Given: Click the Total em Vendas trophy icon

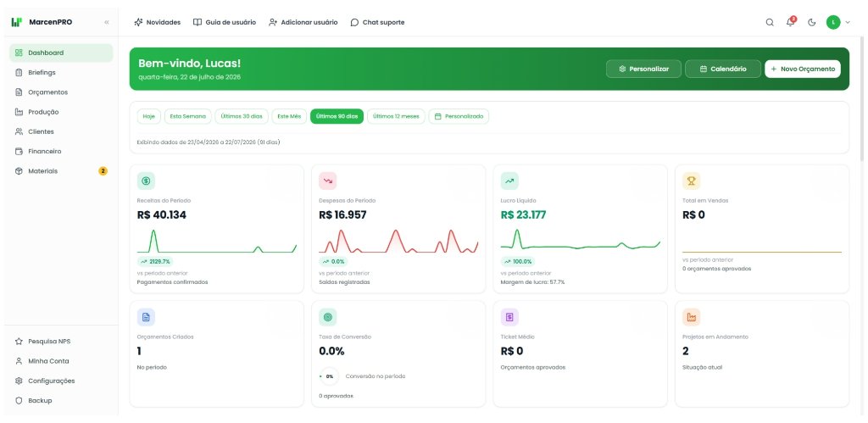Looking at the screenshot, I should pos(692,181).
